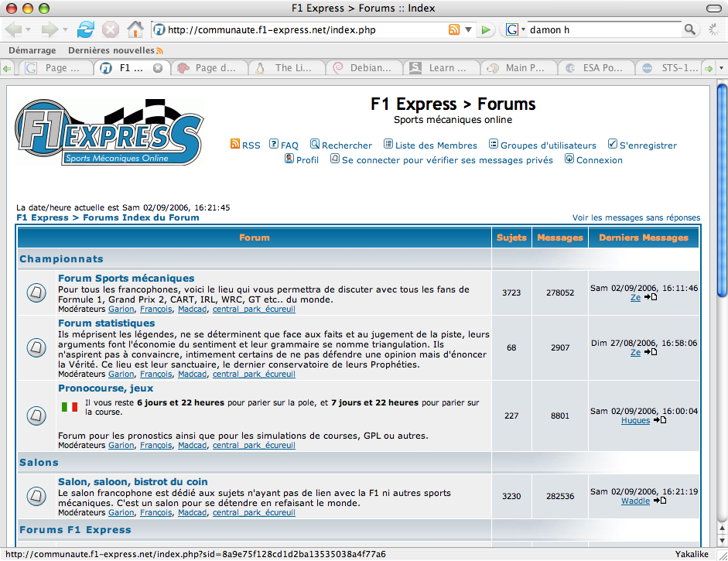Viewport: 728px width, 561px height.
Task: Switch to the Learn ... tab
Action: click(441, 68)
